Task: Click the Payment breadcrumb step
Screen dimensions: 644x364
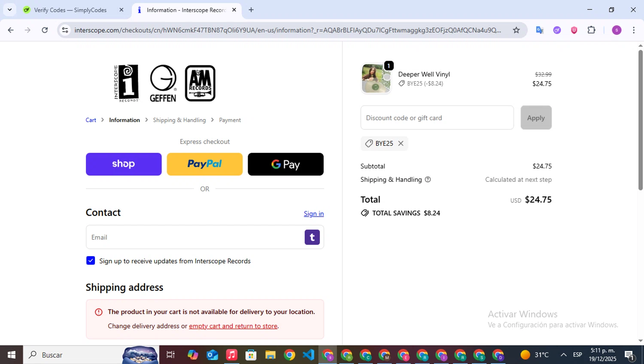Action: tap(230, 120)
